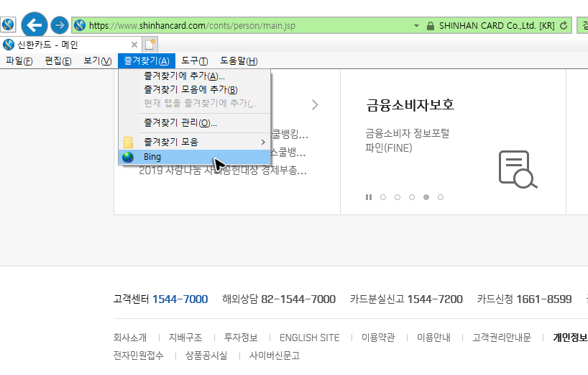Choose 즐겨찾기 모음에 추가(B) entry
588x375 pixels.
(x=195, y=90)
